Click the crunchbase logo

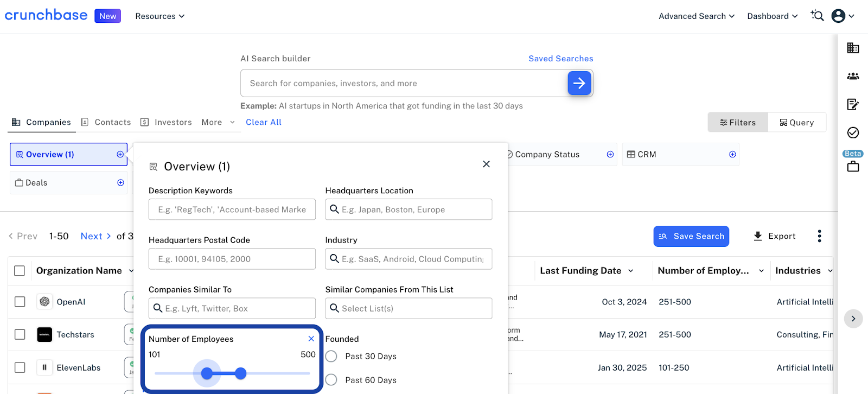[x=46, y=15]
